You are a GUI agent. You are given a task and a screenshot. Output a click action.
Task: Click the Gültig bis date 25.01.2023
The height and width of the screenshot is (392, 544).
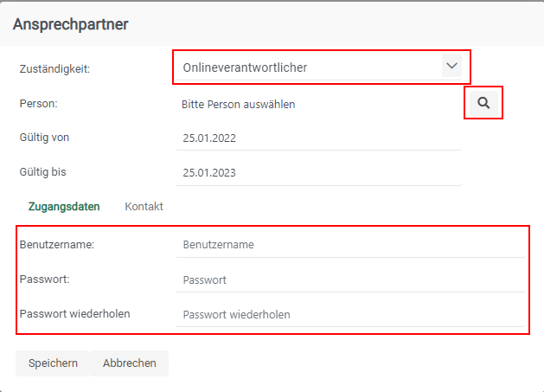pyautogui.click(x=209, y=172)
